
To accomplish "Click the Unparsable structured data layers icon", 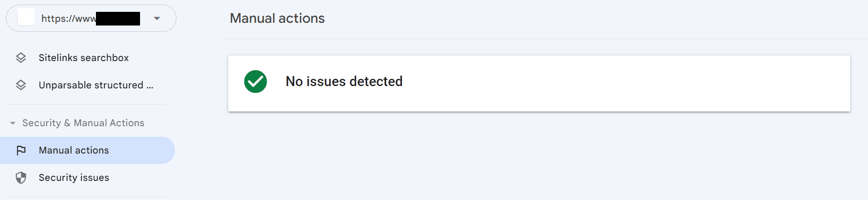I will click(21, 85).
